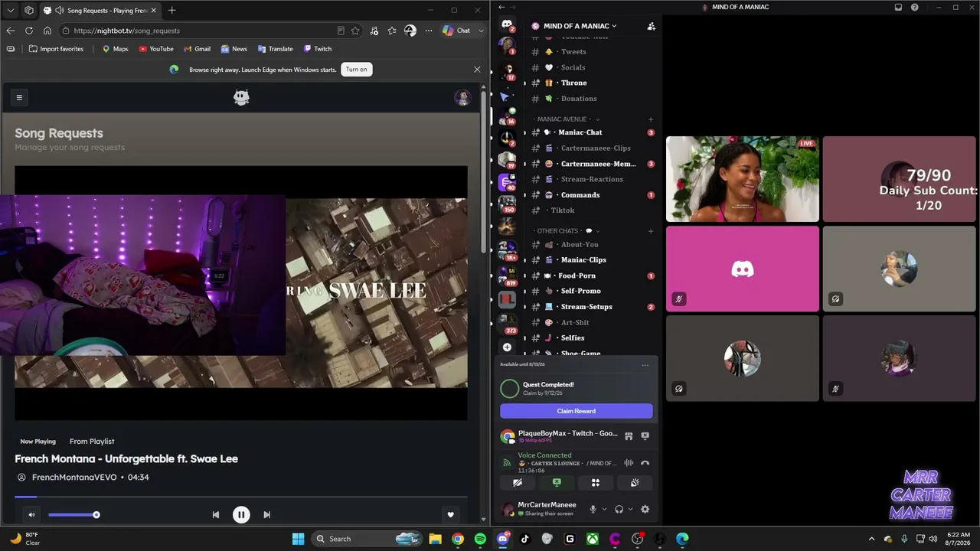Add channel to OTHER CHATS category
Screen dimensions: 980x551
651,231
